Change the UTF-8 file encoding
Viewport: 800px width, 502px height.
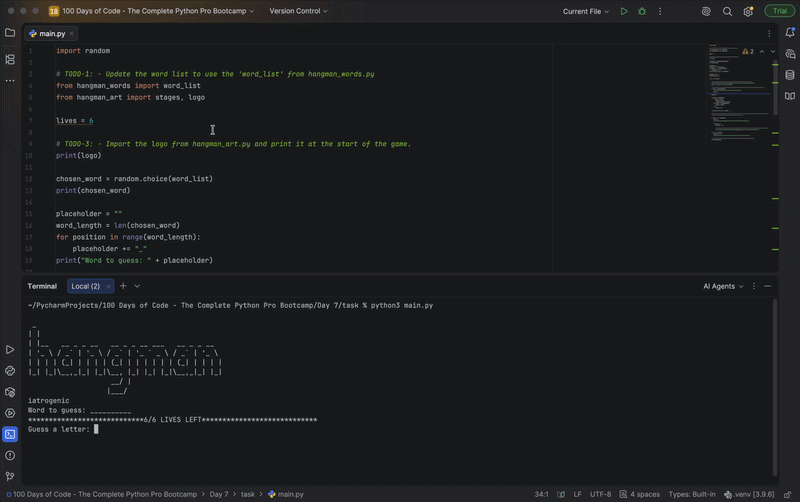600,494
